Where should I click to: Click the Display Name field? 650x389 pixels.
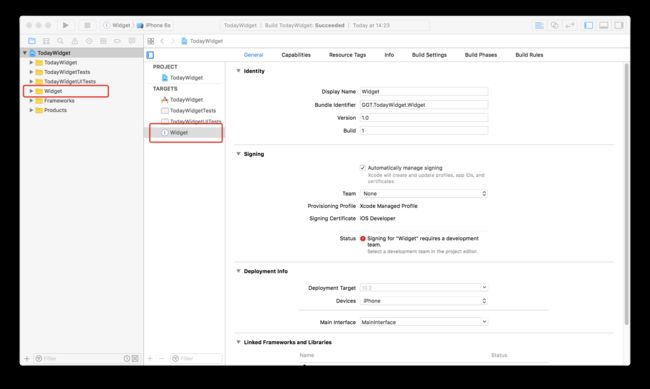coord(424,92)
